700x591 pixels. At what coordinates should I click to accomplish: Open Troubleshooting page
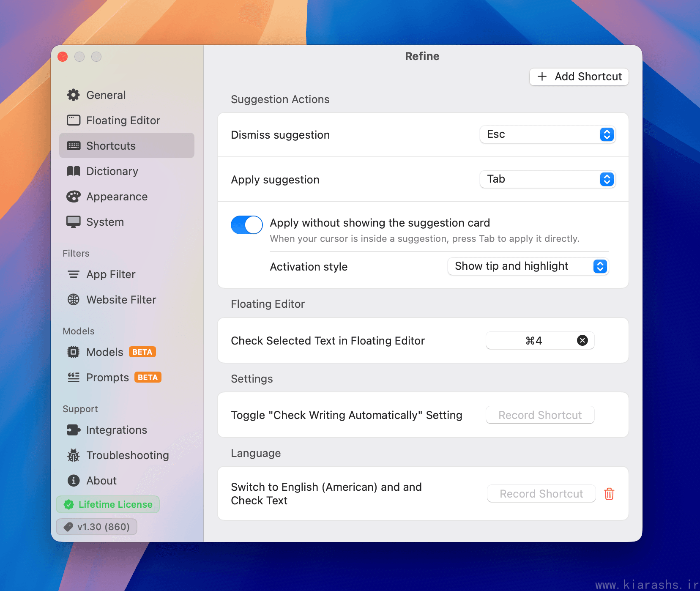127,455
